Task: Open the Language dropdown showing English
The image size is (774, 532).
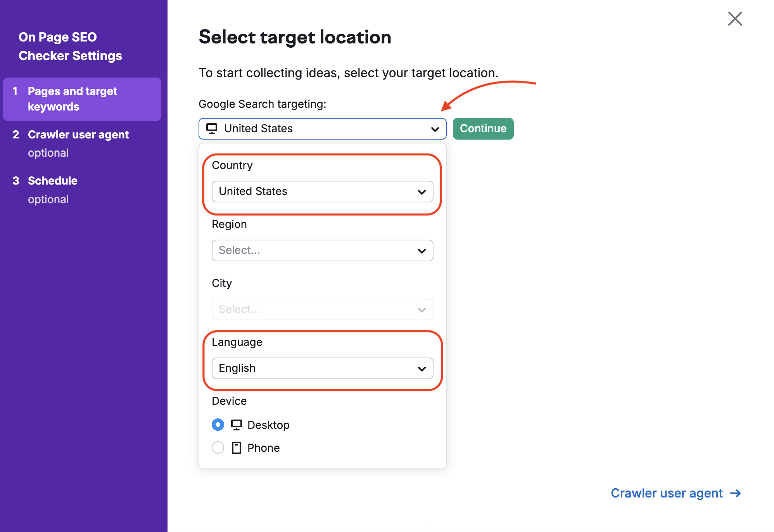Action: click(322, 368)
